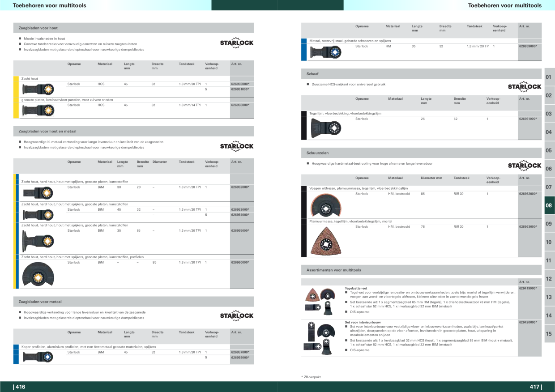Click article number 626952000*
The image size is (555, 392).
coord(240,187)
